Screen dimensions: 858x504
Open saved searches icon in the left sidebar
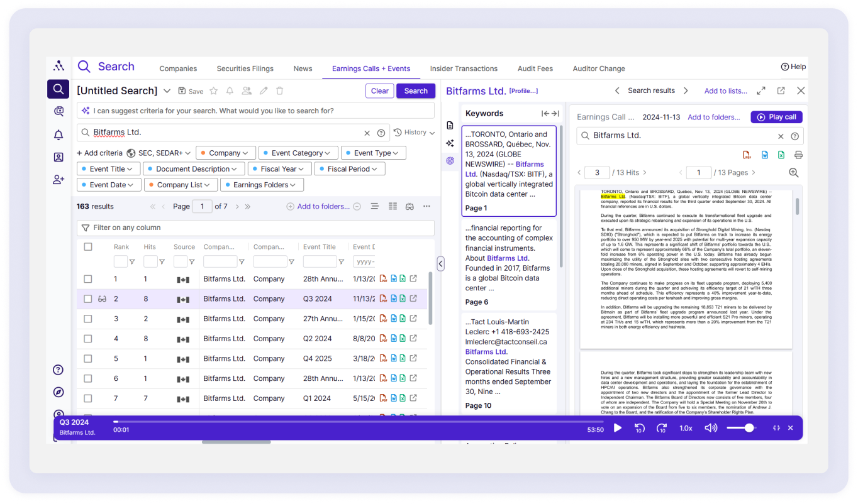point(58,112)
